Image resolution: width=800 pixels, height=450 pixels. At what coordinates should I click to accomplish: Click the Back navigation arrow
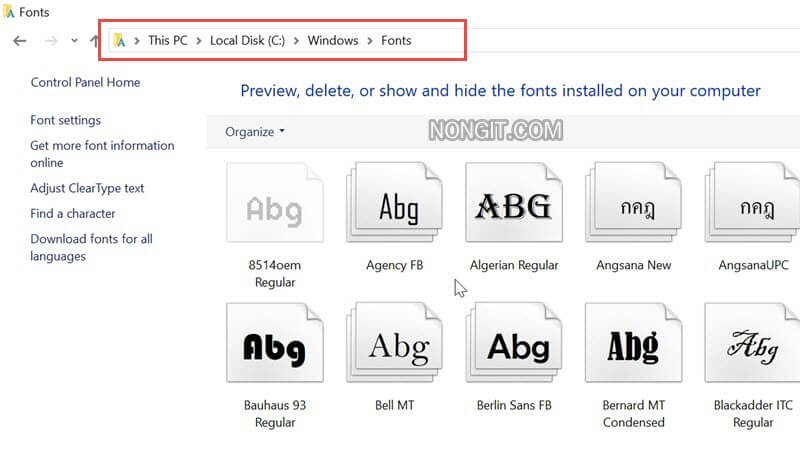20,41
